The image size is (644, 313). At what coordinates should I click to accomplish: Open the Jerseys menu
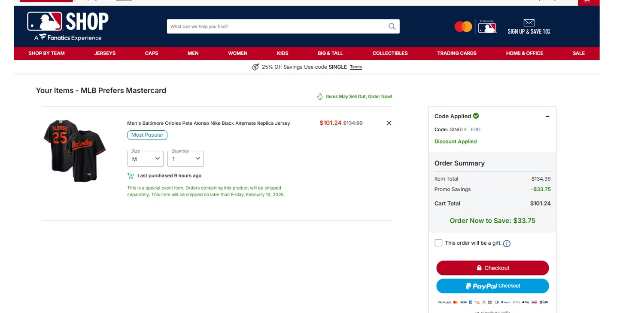[x=105, y=53]
